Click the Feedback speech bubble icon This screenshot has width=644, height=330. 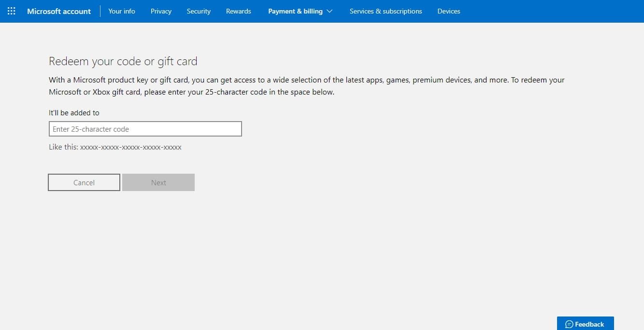pyautogui.click(x=569, y=324)
